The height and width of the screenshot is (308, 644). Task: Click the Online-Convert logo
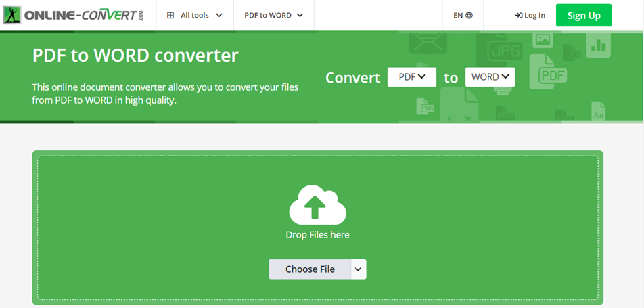coord(74,15)
